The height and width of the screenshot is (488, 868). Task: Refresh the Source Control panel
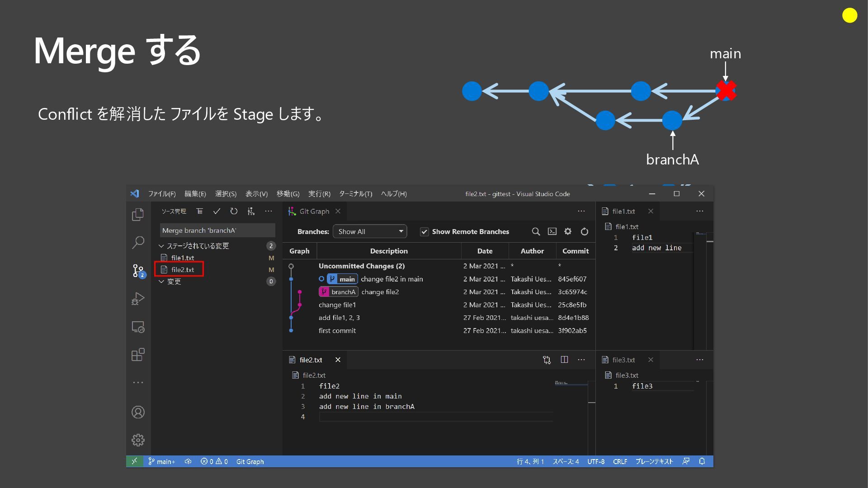234,211
